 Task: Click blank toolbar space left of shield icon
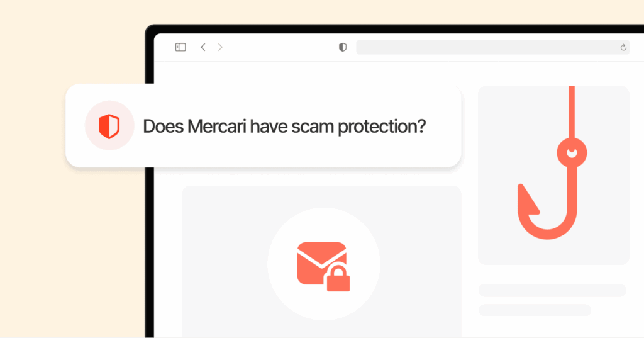click(279, 47)
